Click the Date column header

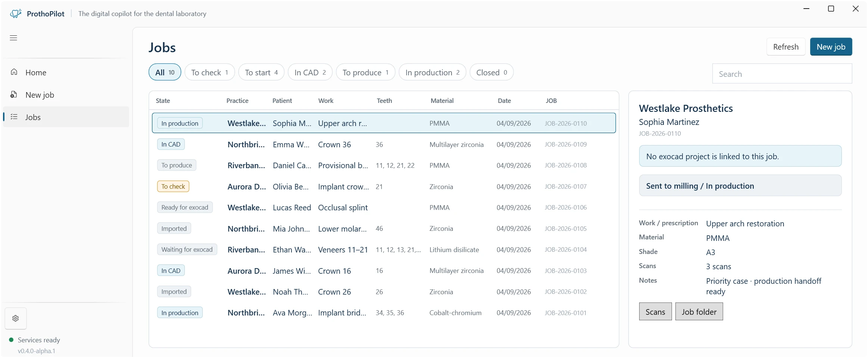tap(504, 101)
